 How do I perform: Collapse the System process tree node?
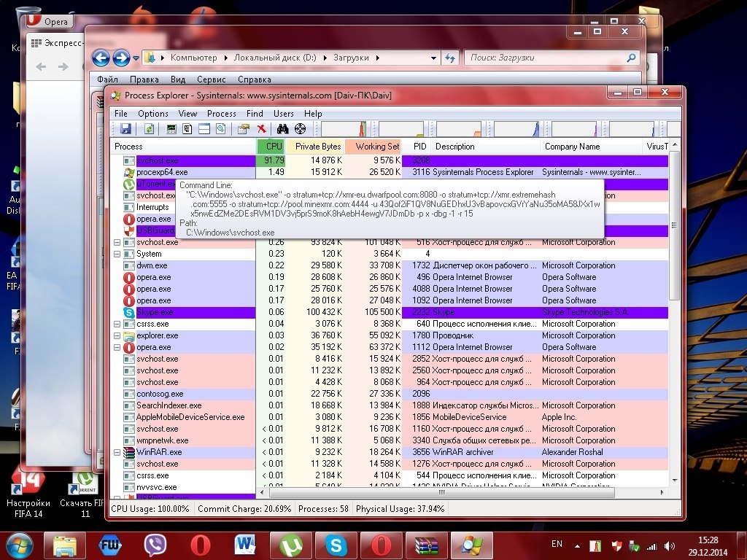(117, 254)
